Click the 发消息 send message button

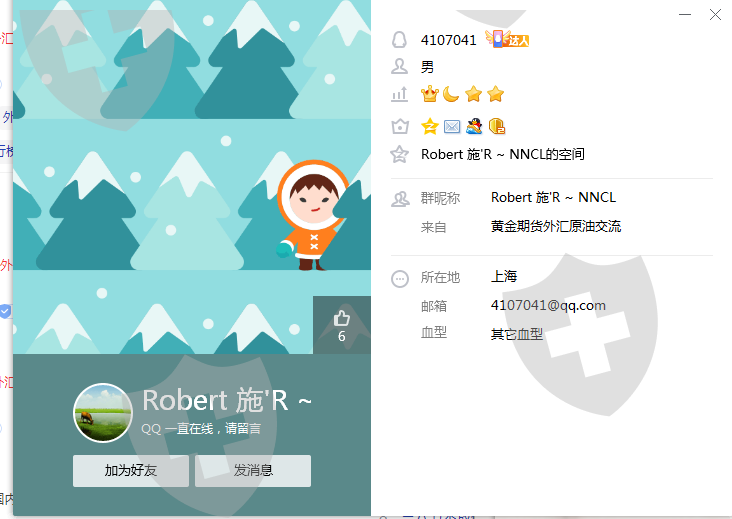coord(253,470)
